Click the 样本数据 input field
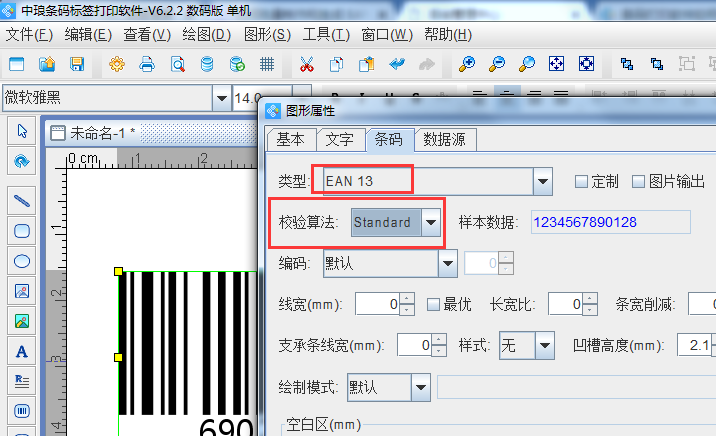 coord(610,222)
